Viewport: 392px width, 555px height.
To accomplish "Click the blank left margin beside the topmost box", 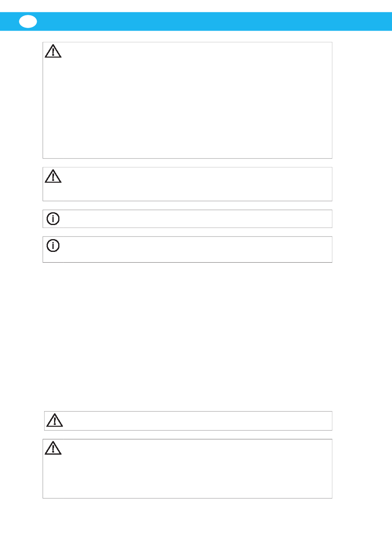I will click(21, 100).
